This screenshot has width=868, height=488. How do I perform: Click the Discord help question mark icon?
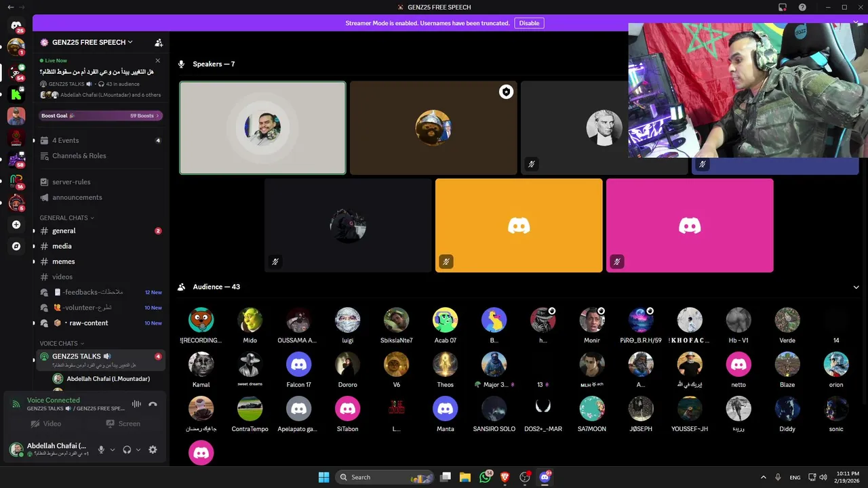(x=802, y=7)
